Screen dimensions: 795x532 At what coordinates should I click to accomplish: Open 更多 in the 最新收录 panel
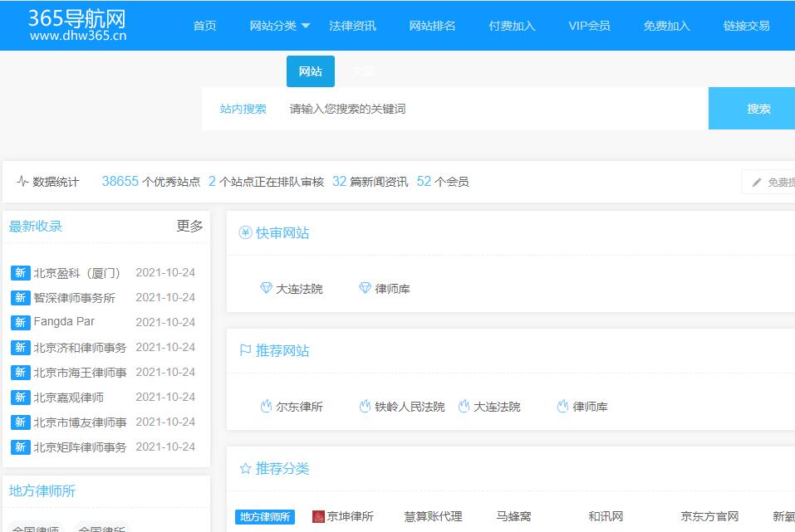coord(189,226)
